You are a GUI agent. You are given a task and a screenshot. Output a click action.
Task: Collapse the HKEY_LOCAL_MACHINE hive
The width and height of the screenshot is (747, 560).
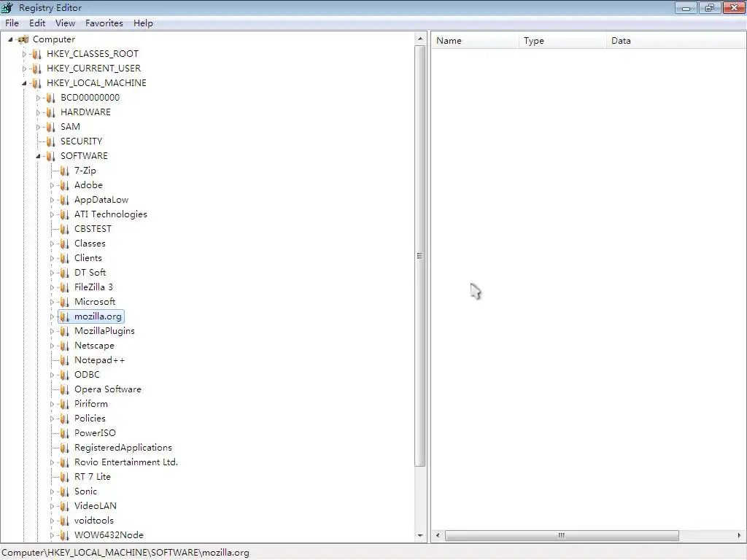24,83
